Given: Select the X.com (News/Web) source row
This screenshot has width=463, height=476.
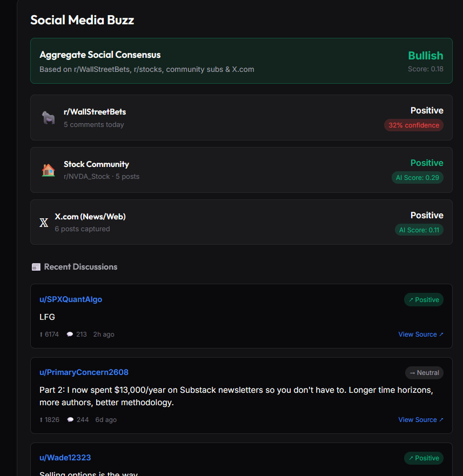Looking at the screenshot, I should [x=241, y=222].
